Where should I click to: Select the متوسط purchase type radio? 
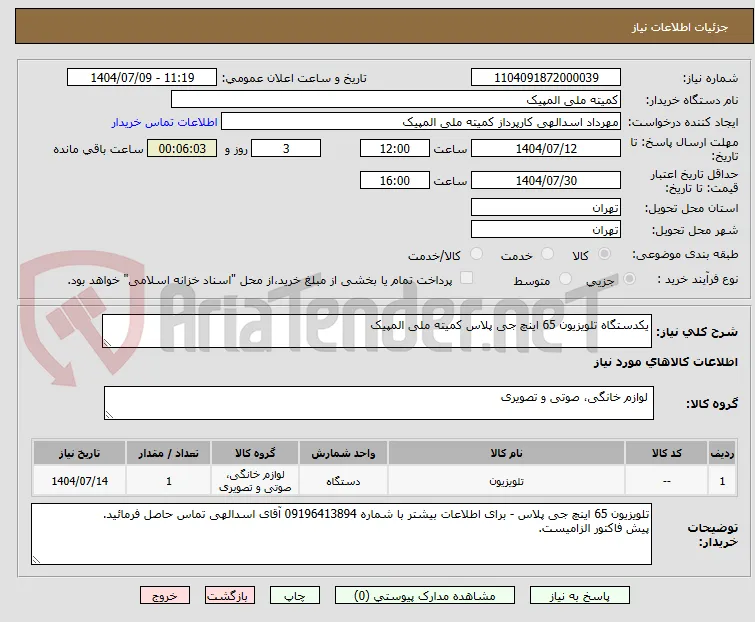[x=565, y=279]
